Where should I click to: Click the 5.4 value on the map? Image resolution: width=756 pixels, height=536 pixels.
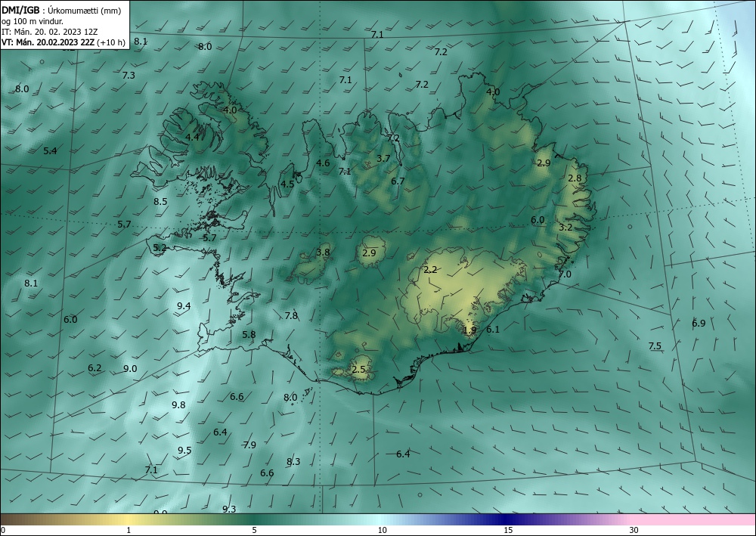coord(50,151)
